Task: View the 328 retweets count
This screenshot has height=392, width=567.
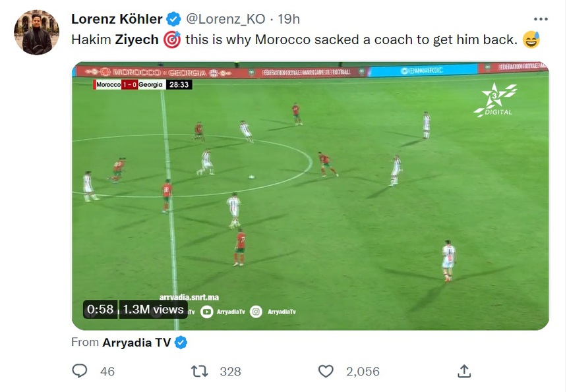Action: coord(230,372)
